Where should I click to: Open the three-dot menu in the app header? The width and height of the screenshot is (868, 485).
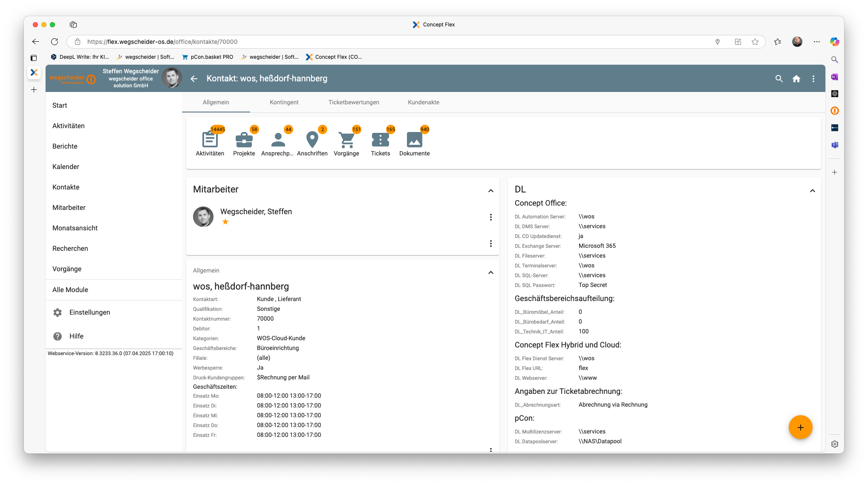click(813, 79)
